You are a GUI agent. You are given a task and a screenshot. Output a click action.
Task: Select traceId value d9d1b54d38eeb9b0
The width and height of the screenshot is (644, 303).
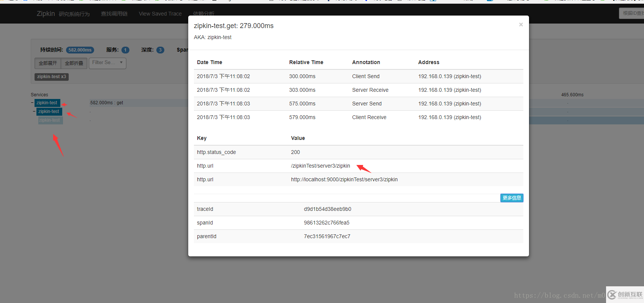coord(328,209)
